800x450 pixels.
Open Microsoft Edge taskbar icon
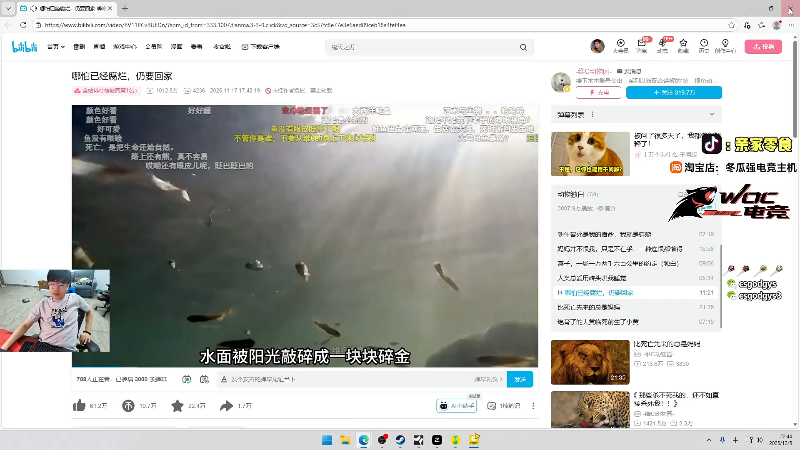364,440
